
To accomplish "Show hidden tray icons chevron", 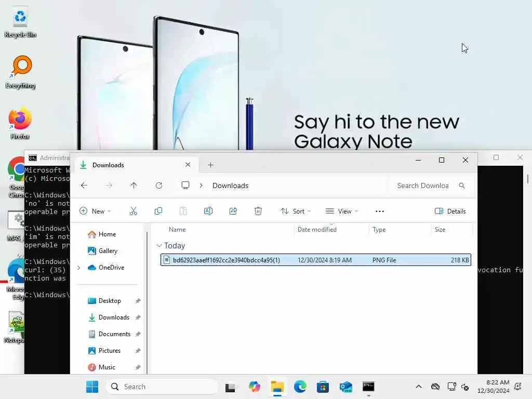I will click(x=419, y=387).
